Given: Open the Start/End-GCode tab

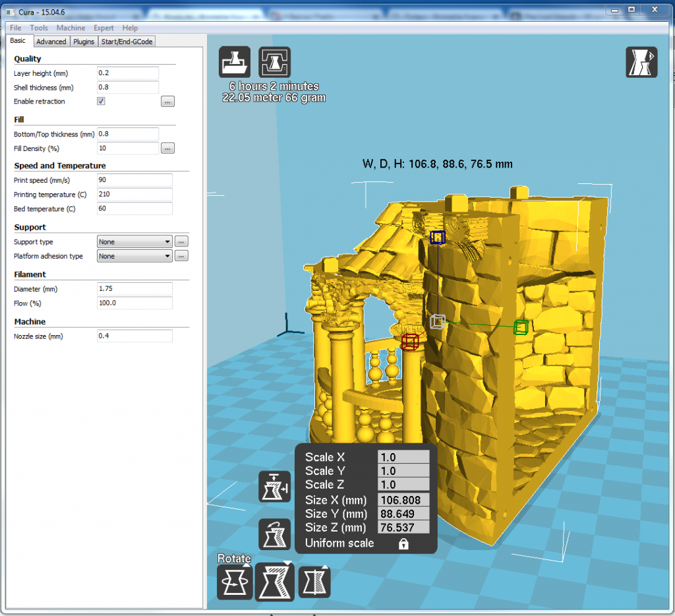Looking at the screenshot, I should [x=127, y=42].
